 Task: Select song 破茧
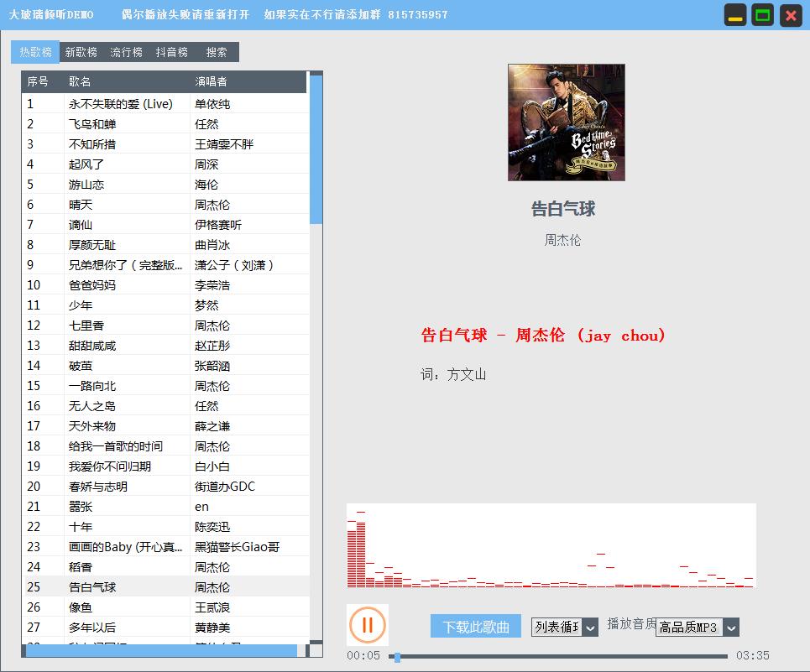coord(80,366)
